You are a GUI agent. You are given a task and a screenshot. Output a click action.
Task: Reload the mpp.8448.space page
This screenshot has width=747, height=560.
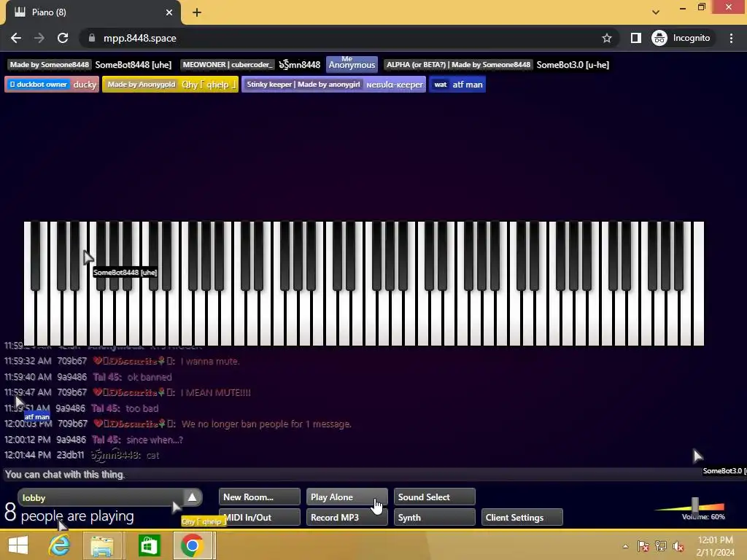63,38
